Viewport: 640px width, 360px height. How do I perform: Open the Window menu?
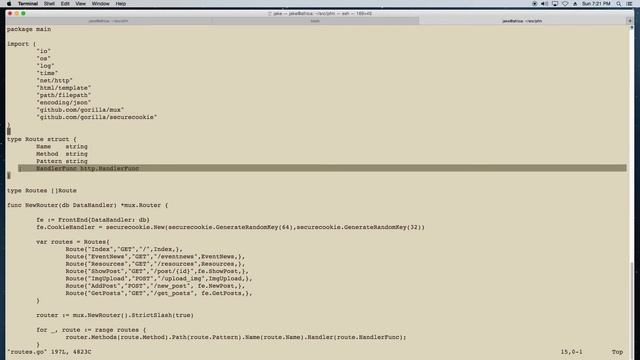click(100, 4)
